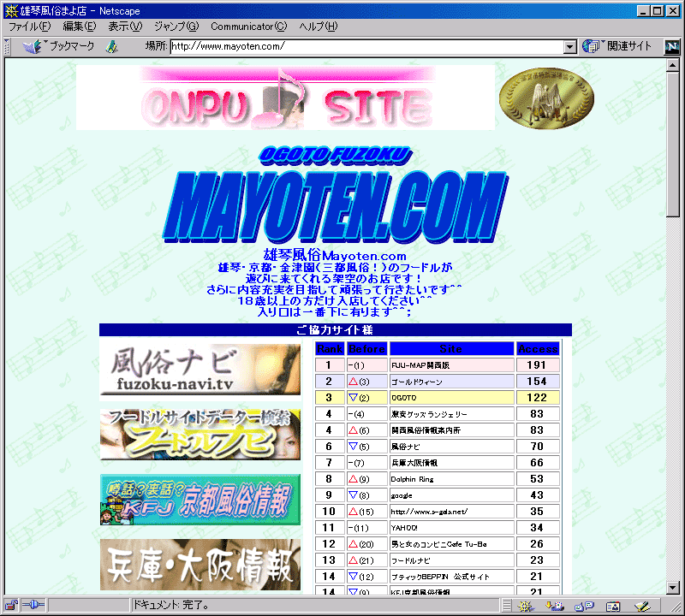
Task: Collapse the location toolbar grip handle
Action: (7, 47)
